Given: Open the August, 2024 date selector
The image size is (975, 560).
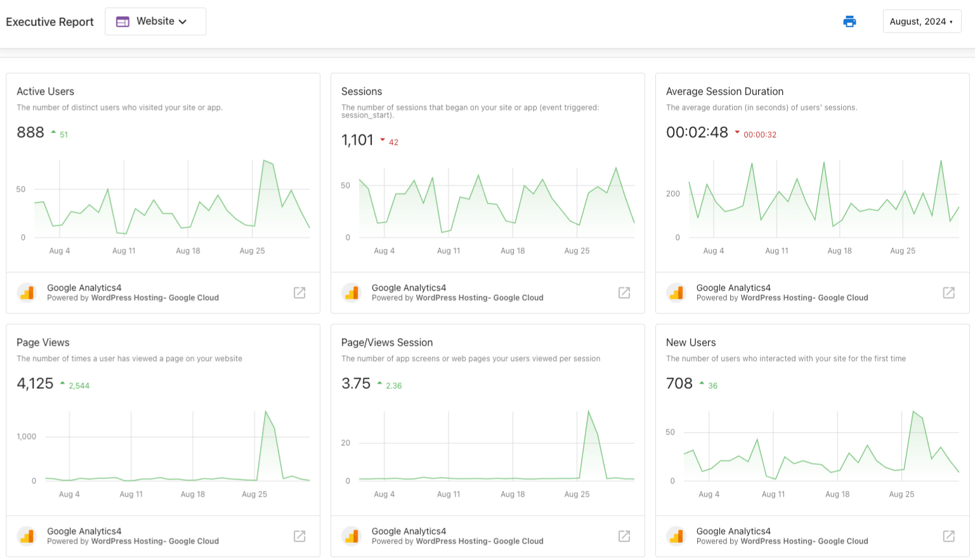Looking at the screenshot, I should (x=922, y=21).
